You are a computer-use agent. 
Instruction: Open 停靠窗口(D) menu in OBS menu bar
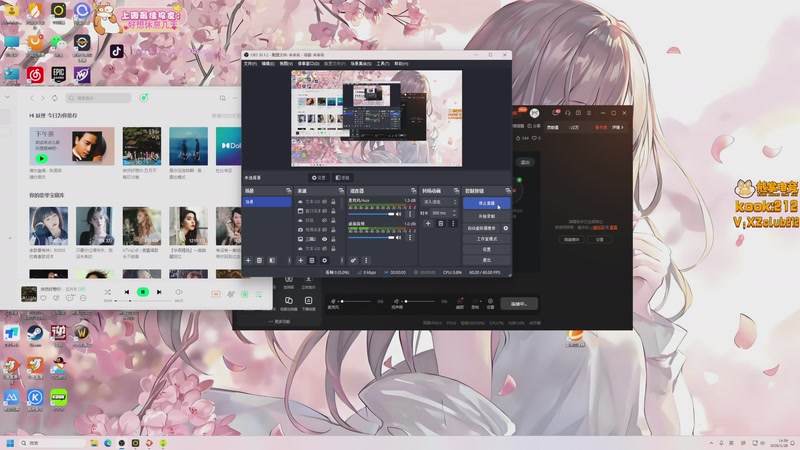tap(308, 64)
